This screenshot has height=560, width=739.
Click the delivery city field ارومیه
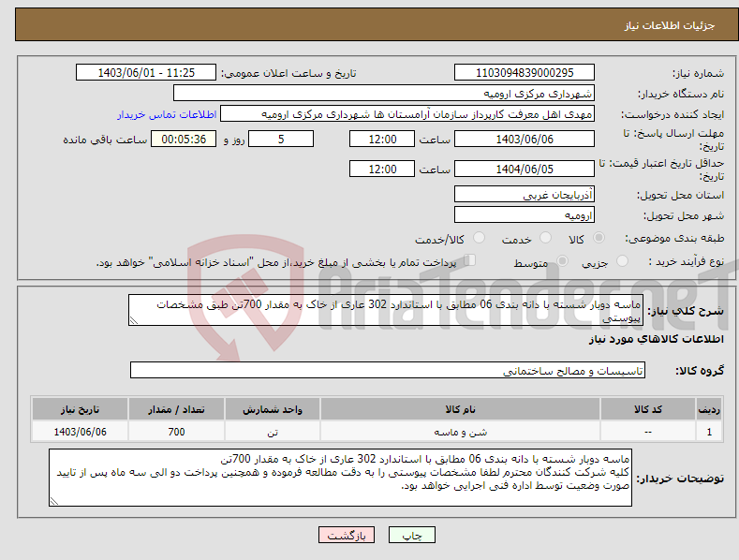(x=525, y=215)
